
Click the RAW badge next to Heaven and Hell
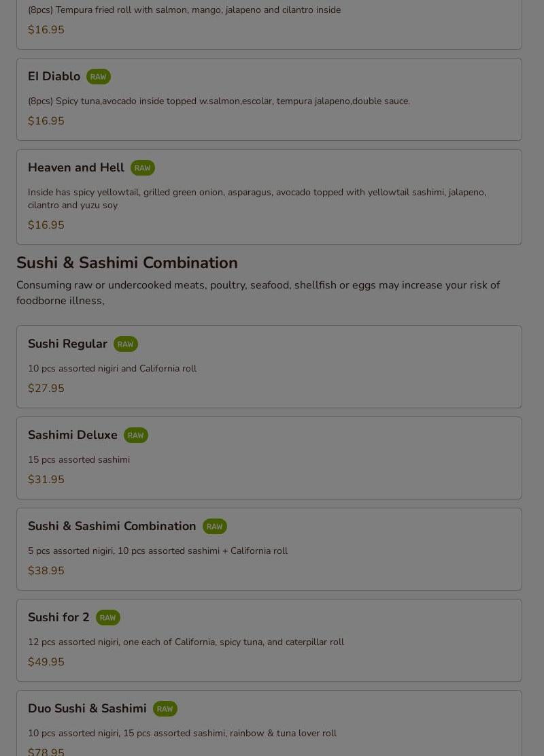pyautogui.click(x=143, y=168)
